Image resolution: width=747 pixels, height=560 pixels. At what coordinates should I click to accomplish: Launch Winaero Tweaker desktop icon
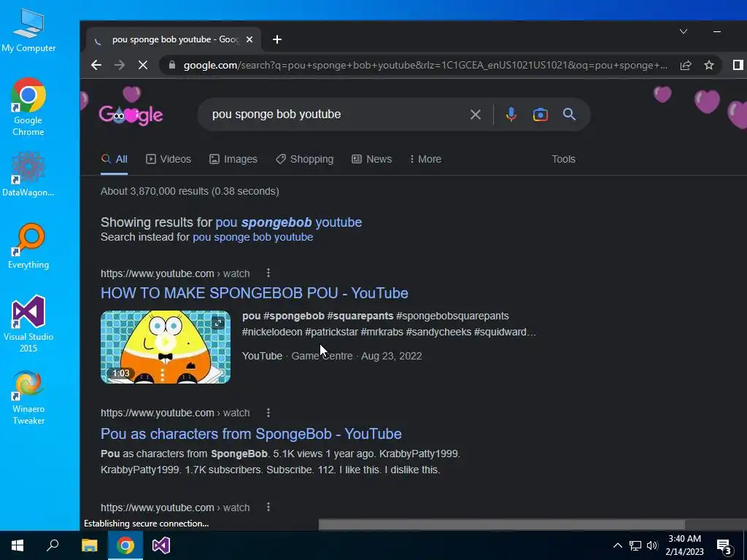tap(28, 397)
